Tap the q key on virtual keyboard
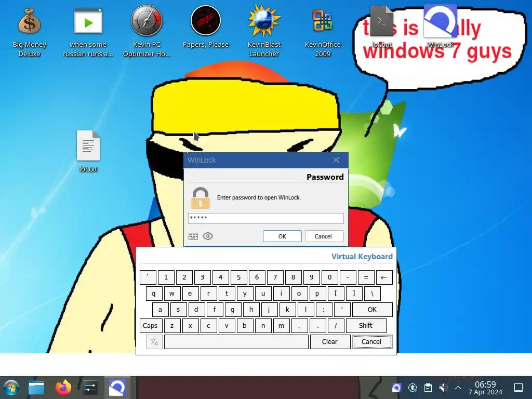This screenshot has width=532, height=399. tap(154, 294)
